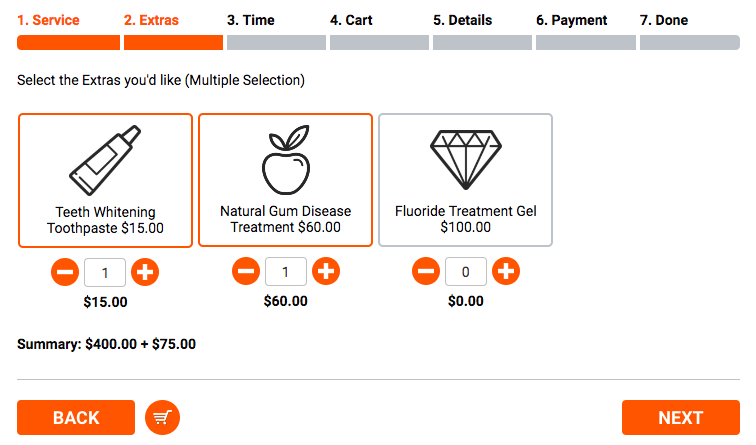Switch to the 5. Details step
This screenshot has height=445, width=756.
pyautogui.click(x=462, y=20)
